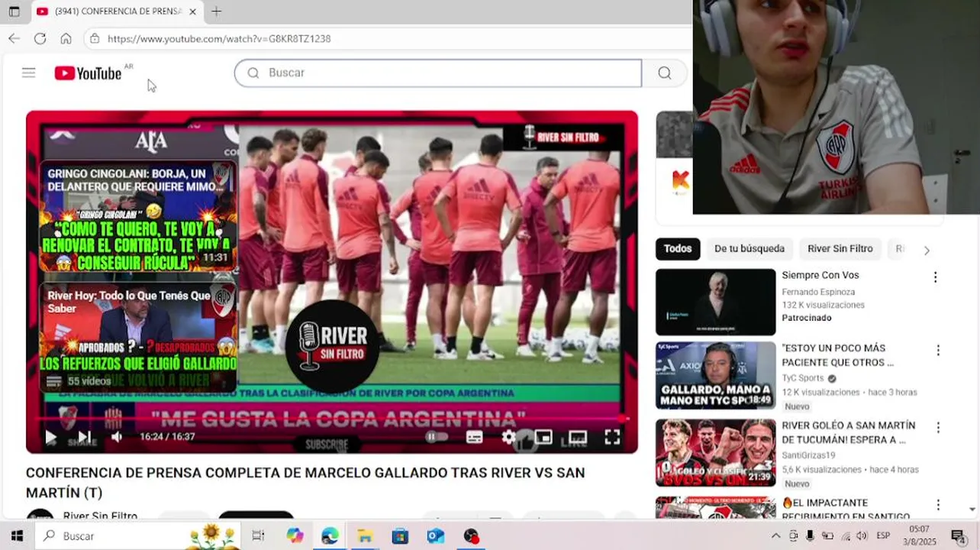Select the De tu búsqueda filter chip

click(x=750, y=248)
